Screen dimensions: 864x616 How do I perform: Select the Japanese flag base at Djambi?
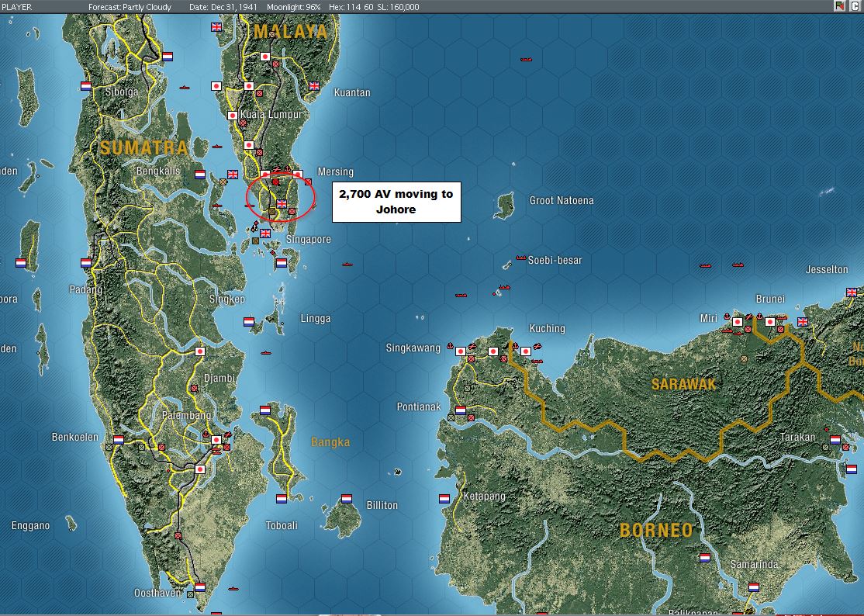(x=200, y=351)
